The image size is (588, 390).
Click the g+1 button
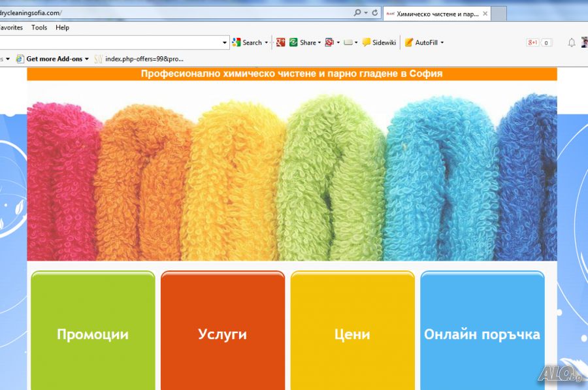[533, 42]
